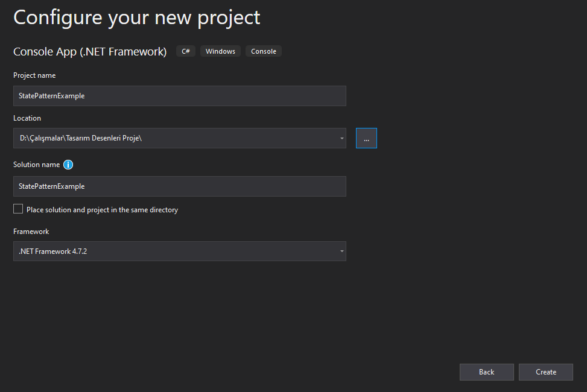Toggle the same directory checkbox
This screenshot has width=587, height=392.
coord(18,209)
